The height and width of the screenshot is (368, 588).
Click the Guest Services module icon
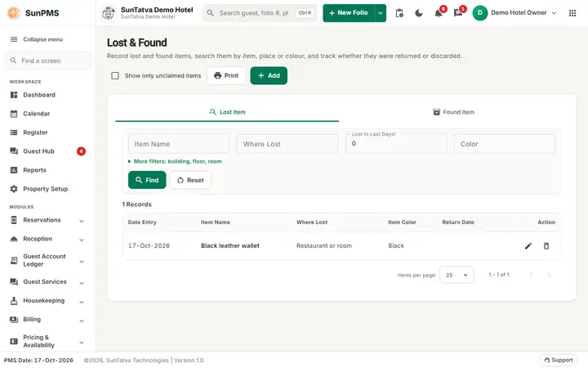(14, 281)
